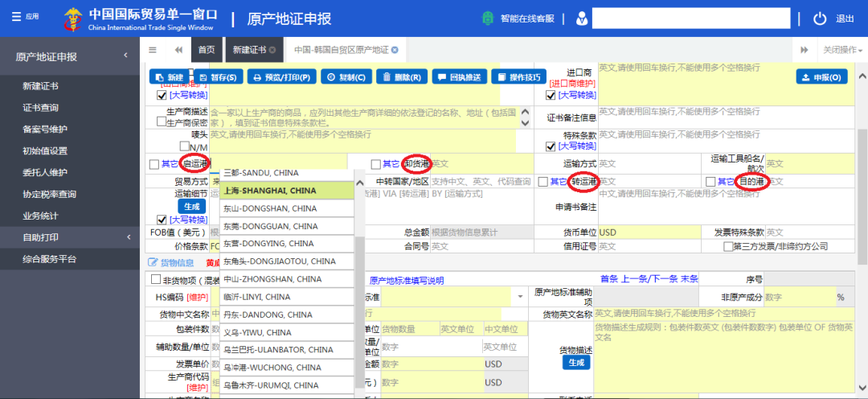Focus the 合同号 input field

(481, 246)
